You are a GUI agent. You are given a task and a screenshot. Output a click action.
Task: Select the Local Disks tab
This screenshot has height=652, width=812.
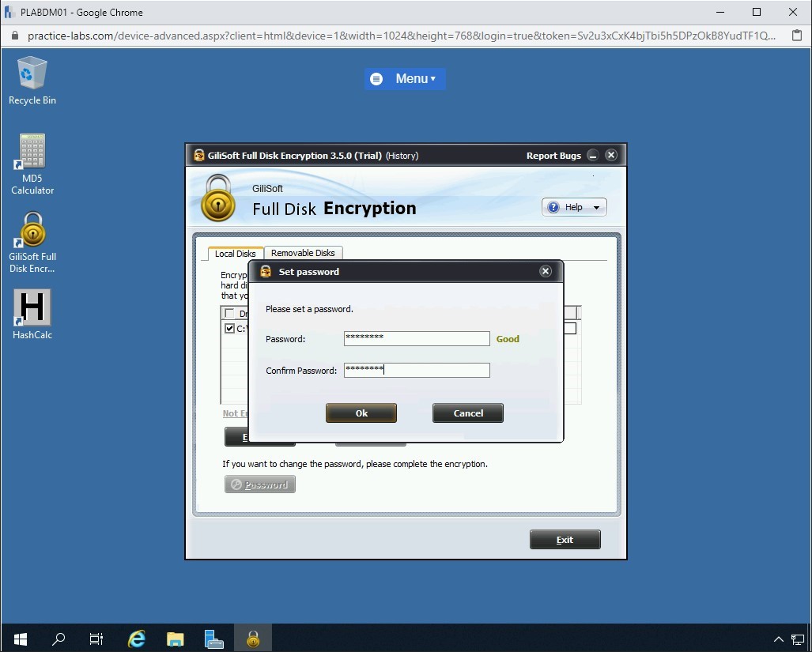point(235,254)
